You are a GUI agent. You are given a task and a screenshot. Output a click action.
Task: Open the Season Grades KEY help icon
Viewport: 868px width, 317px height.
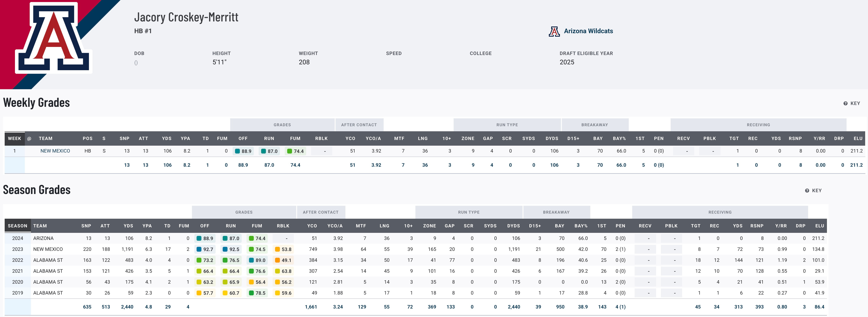(x=807, y=191)
